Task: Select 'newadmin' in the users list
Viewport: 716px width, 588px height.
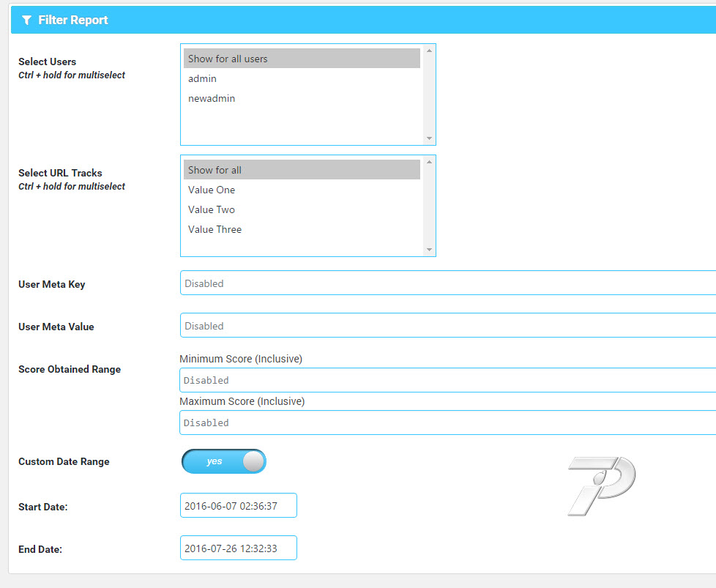Action: pos(302,98)
